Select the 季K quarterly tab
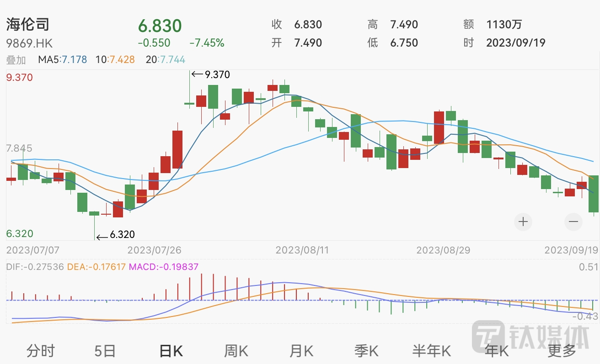 (x=366, y=351)
